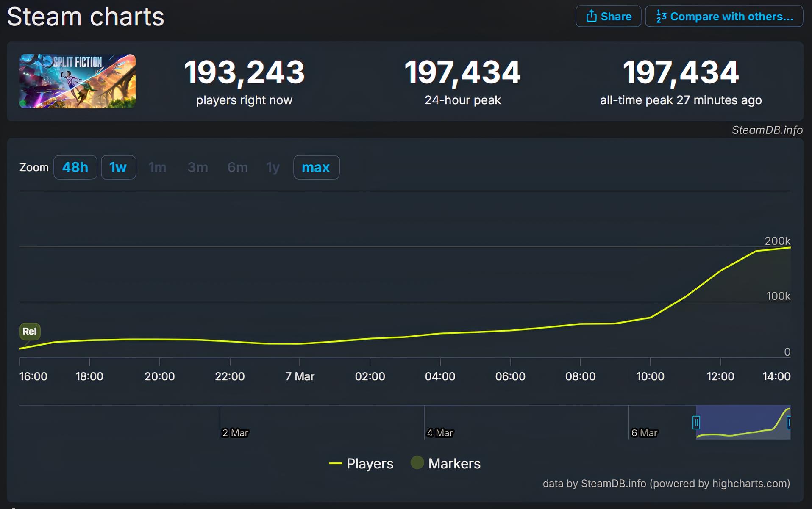The width and height of the screenshot is (812, 509).
Task: Click the Share button
Action: [x=608, y=17]
